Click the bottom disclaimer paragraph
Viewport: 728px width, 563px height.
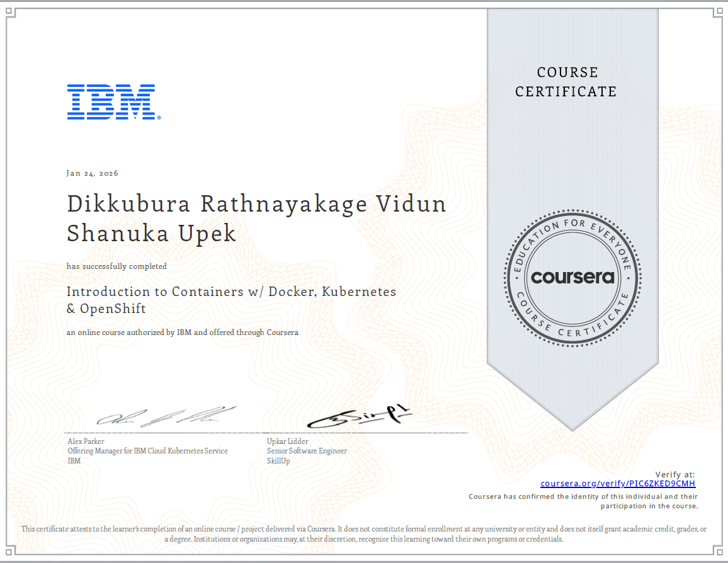(x=364, y=534)
